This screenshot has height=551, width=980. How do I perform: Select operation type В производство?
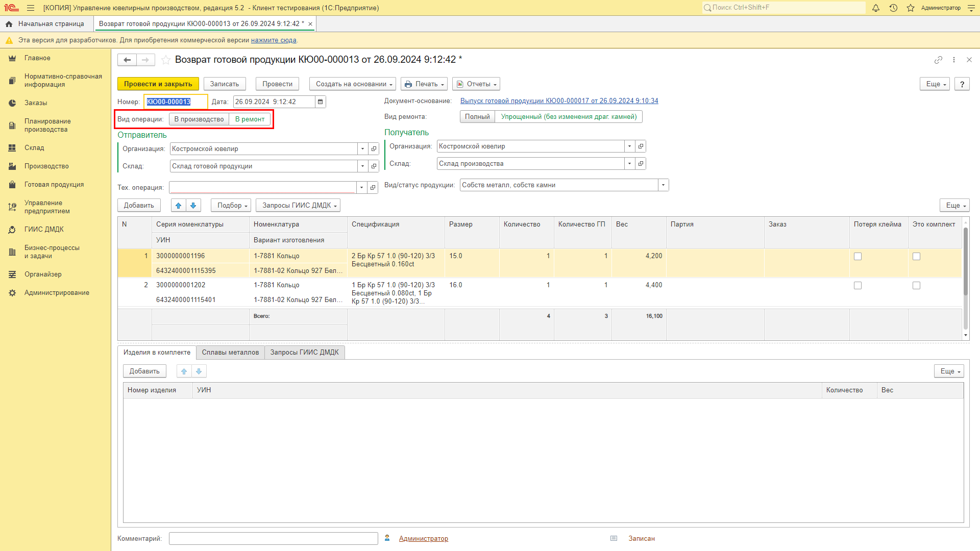[199, 119]
